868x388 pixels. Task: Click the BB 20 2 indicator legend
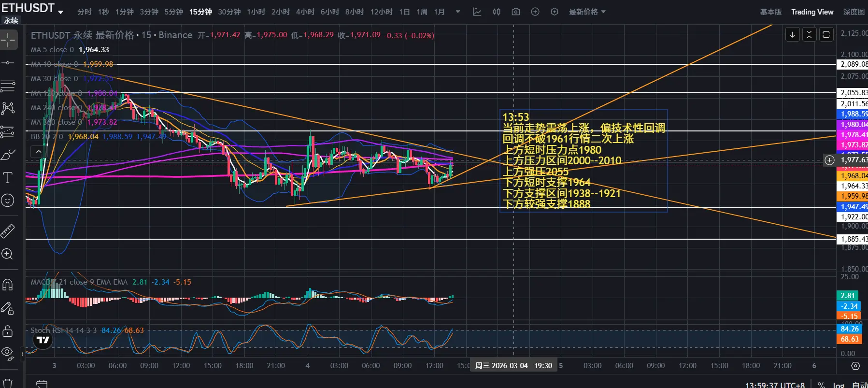click(99, 137)
